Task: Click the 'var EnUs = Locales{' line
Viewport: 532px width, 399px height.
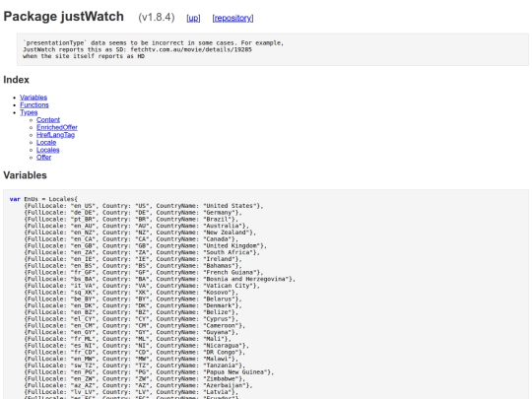Action: pos(43,199)
